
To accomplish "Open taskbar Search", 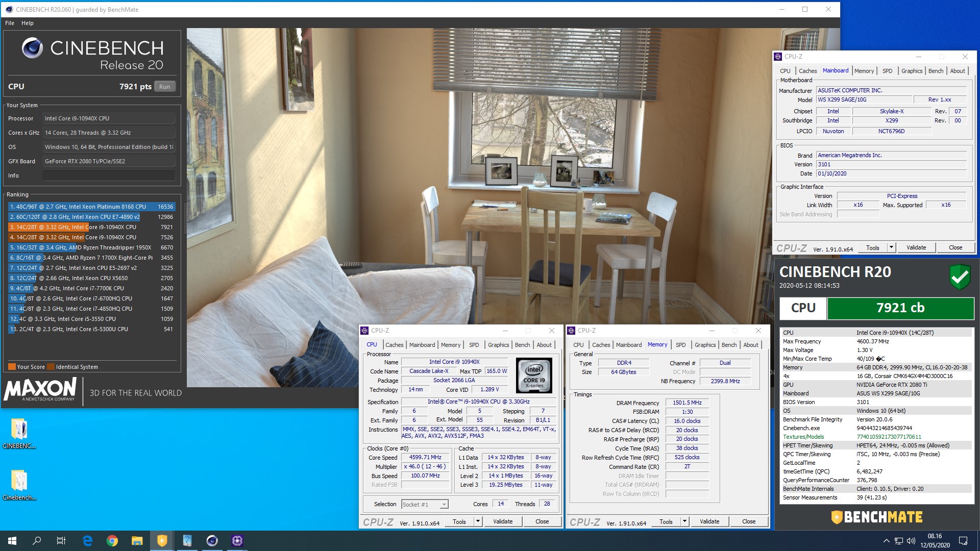I will click(37, 541).
